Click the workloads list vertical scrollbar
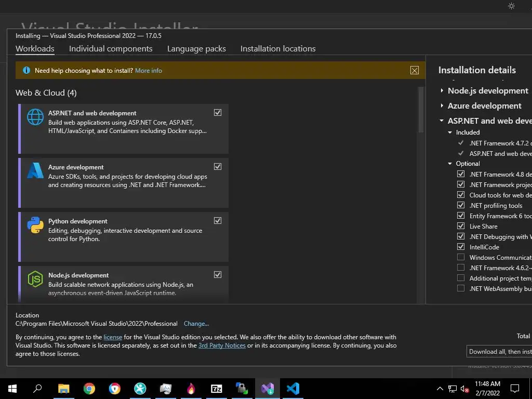The image size is (532, 399). tap(421, 109)
